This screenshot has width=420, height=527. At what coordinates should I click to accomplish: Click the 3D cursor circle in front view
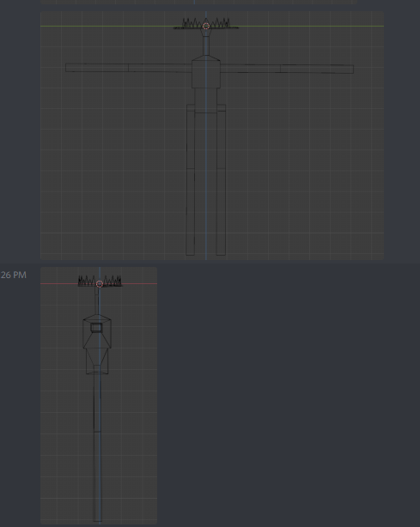click(206, 27)
